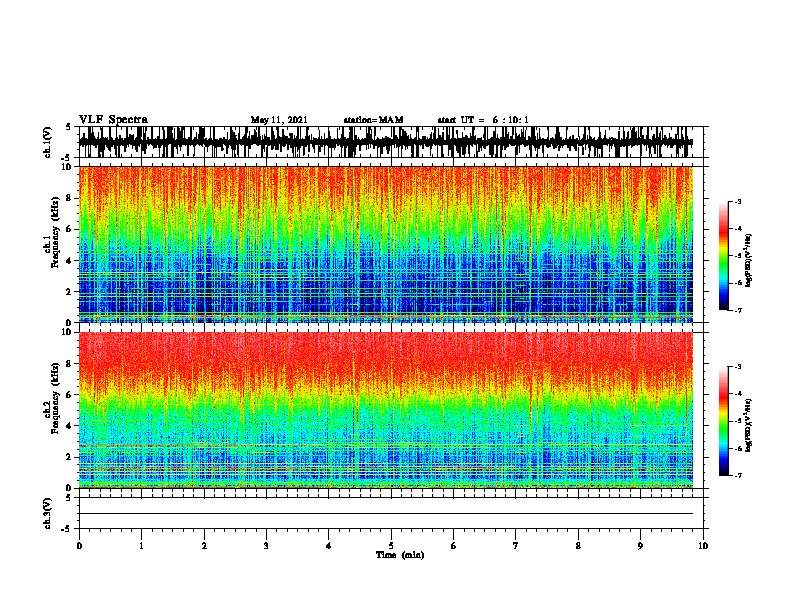792x612 pixels.
Task: Click time axis tick label 1
Action: pos(141,545)
